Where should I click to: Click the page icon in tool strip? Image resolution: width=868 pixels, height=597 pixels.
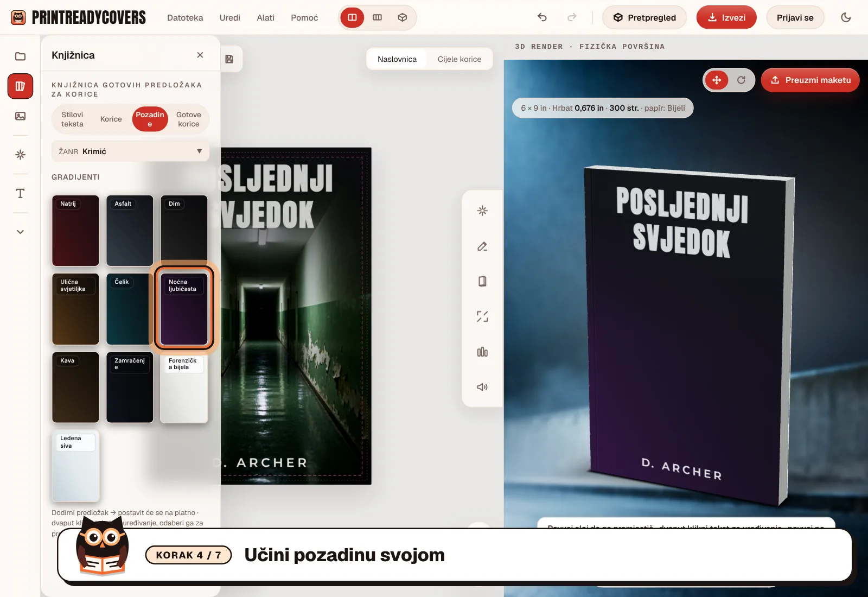point(482,281)
